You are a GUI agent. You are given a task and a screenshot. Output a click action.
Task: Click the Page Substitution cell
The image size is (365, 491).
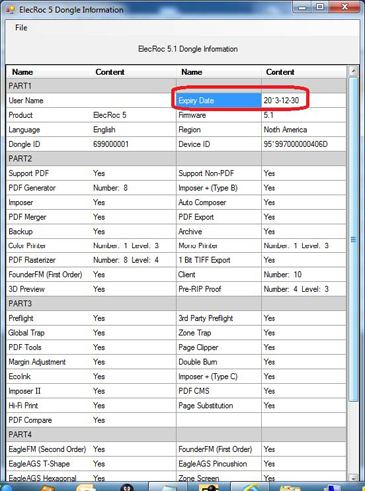(219, 406)
